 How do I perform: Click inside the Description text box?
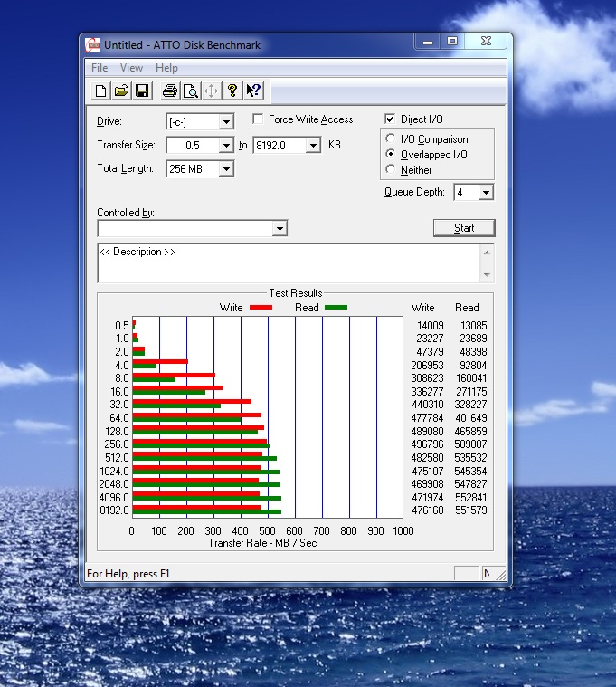[289, 263]
